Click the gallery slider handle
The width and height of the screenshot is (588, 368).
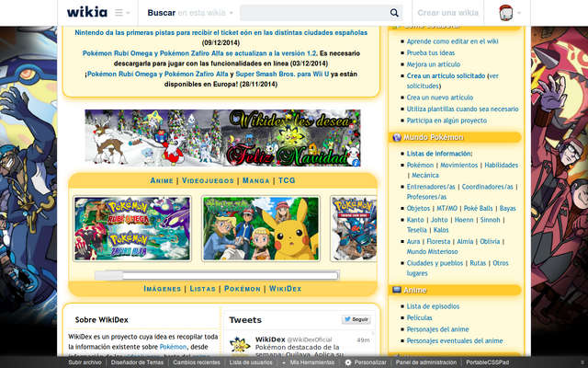click(108, 276)
